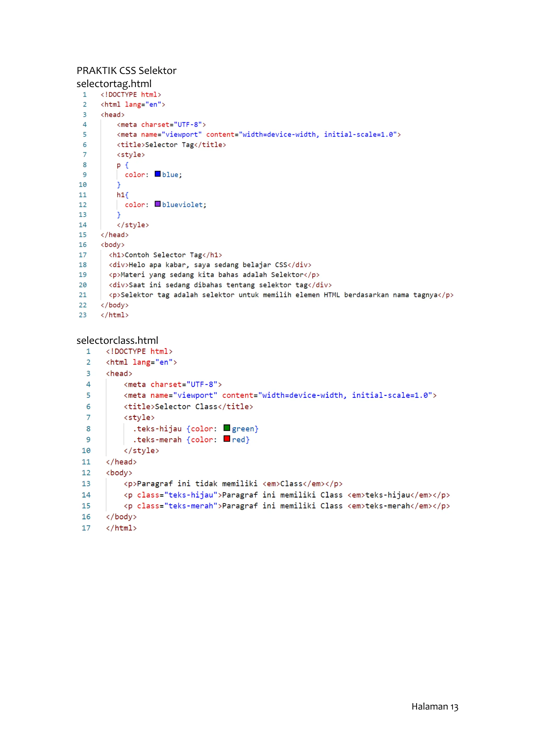Click the red color swatch
The height and width of the screenshot is (756, 535).
(x=227, y=439)
